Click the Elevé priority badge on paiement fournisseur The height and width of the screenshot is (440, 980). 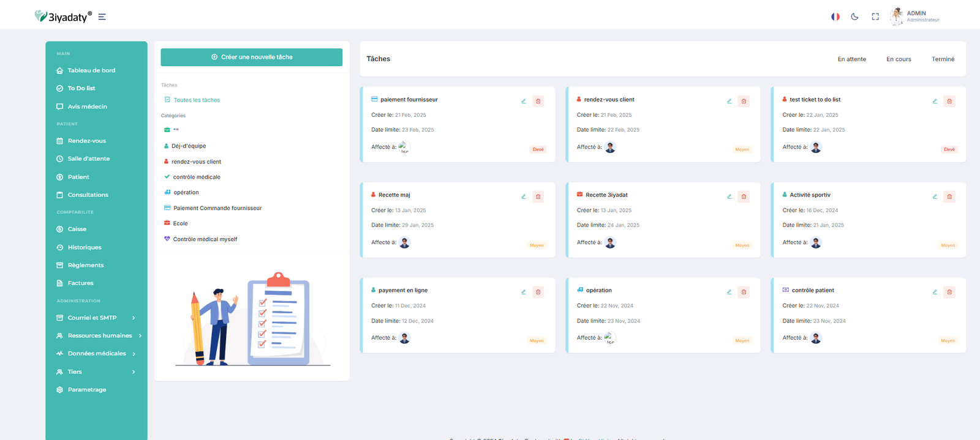click(x=538, y=149)
